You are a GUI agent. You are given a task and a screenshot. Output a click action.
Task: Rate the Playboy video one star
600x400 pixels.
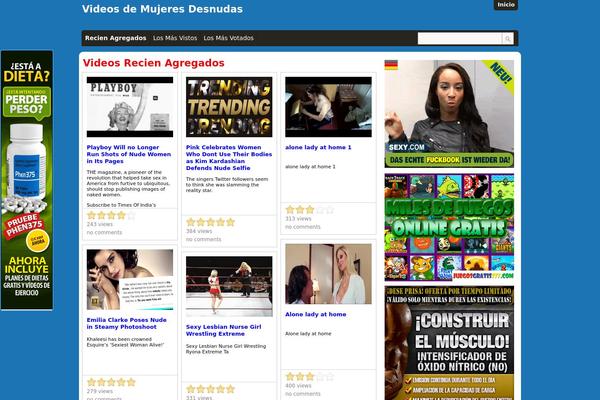(x=91, y=216)
